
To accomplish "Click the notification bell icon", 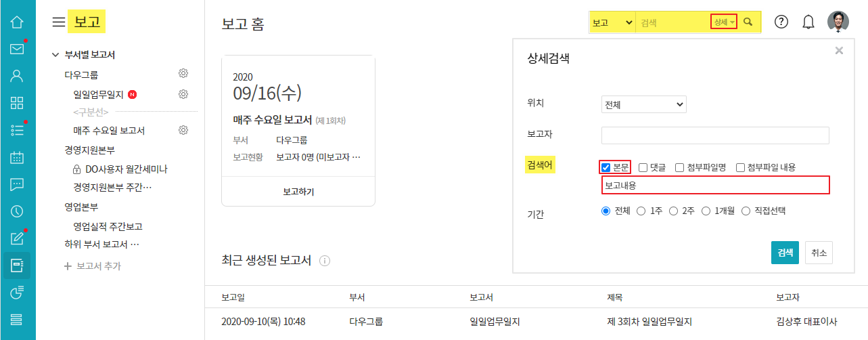I will [x=808, y=22].
